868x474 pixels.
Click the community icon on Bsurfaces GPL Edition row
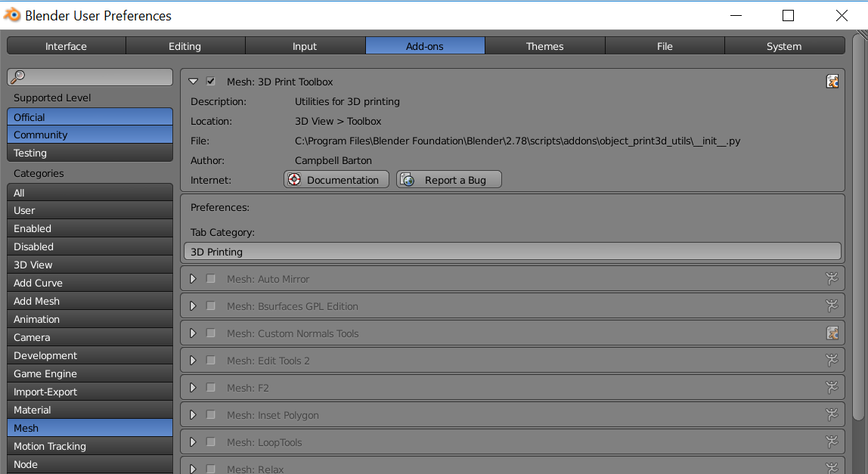[x=832, y=305]
